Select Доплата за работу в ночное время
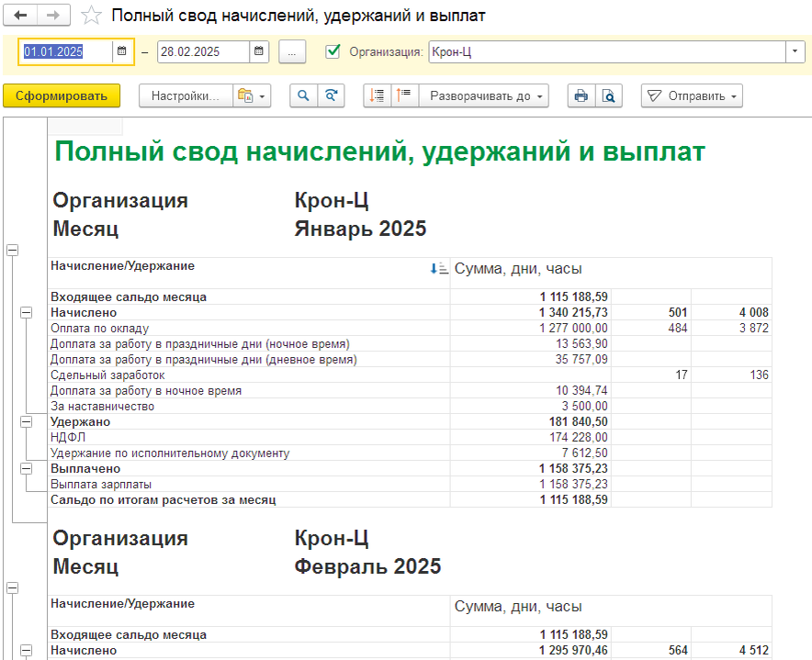 (146, 391)
